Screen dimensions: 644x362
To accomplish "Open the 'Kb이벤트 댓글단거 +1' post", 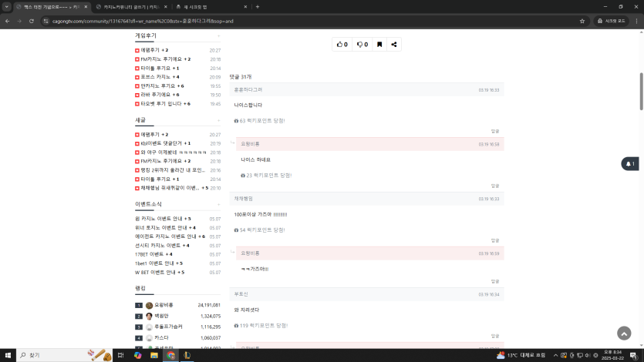I will (x=166, y=143).
